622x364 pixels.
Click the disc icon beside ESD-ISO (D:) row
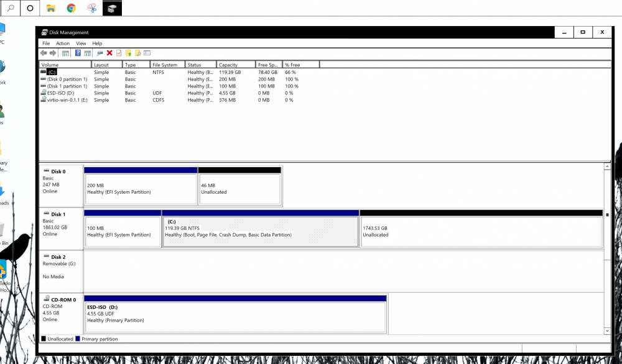click(x=44, y=93)
